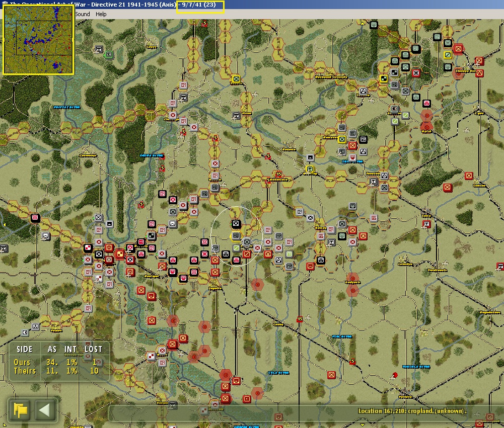The image size is (504, 428).
Task: Select the gray checkered counter next to the yellow armor counter
Action: click(x=395, y=73)
